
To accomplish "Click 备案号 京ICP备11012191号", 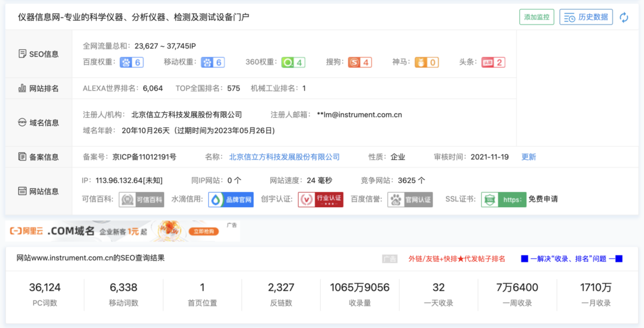I will 144,157.
